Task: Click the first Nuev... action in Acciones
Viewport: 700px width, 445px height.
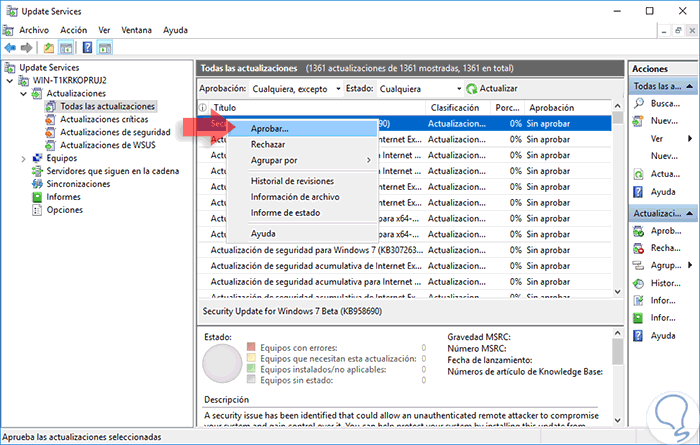Action: [x=664, y=121]
